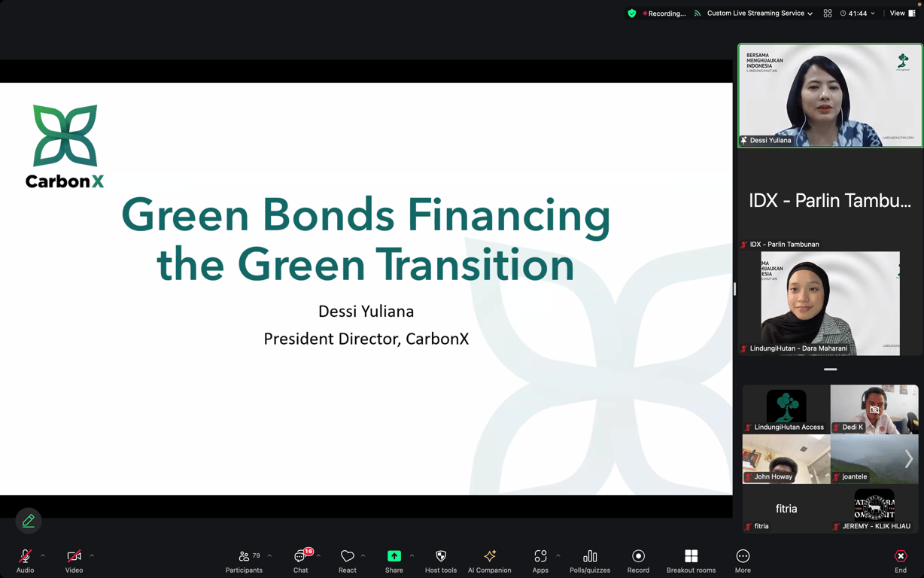Click pin icon on Dessi Yuliana name label
Screen dimensions: 924x578
744,140
